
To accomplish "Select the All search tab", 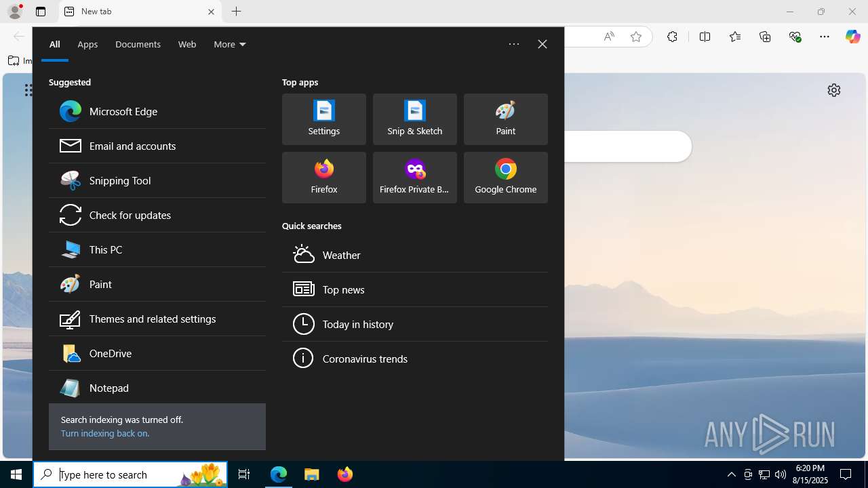I will coord(55,44).
